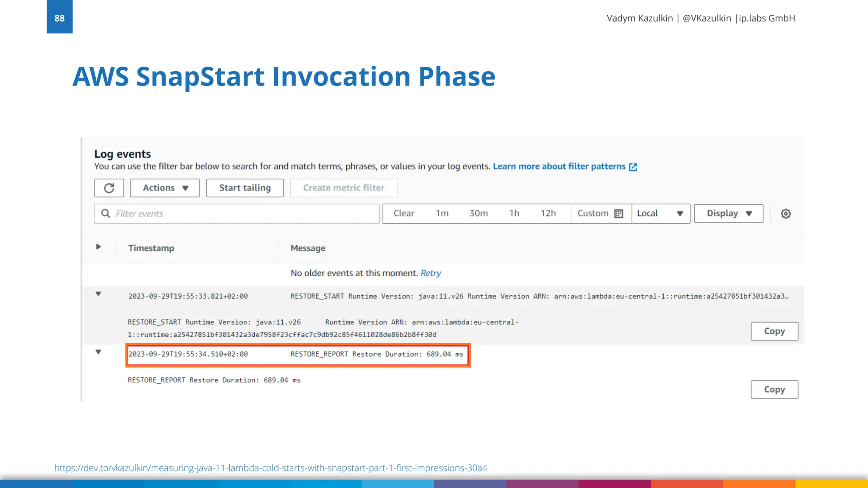The height and width of the screenshot is (488, 868).
Task: Click Create metric filter button
Action: 344,188
